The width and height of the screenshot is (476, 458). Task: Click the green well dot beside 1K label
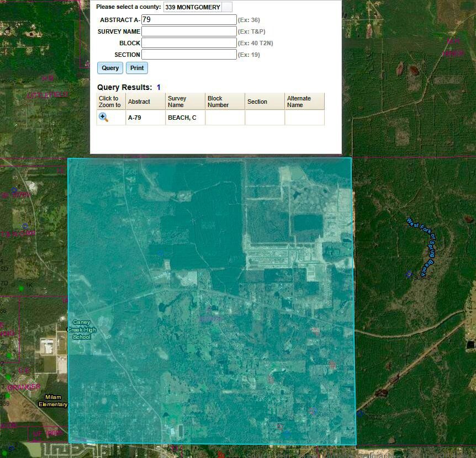pos(21,288)
